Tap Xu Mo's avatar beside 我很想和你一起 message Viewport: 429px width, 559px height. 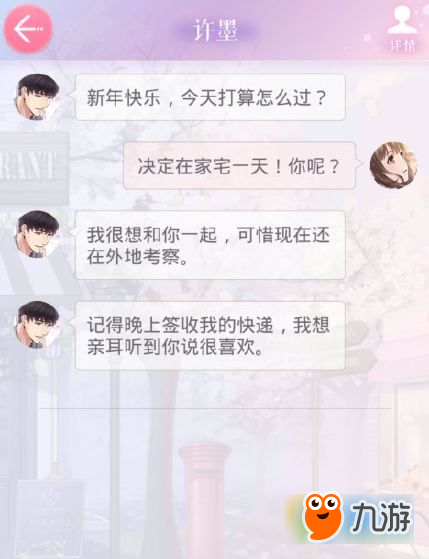37,234
